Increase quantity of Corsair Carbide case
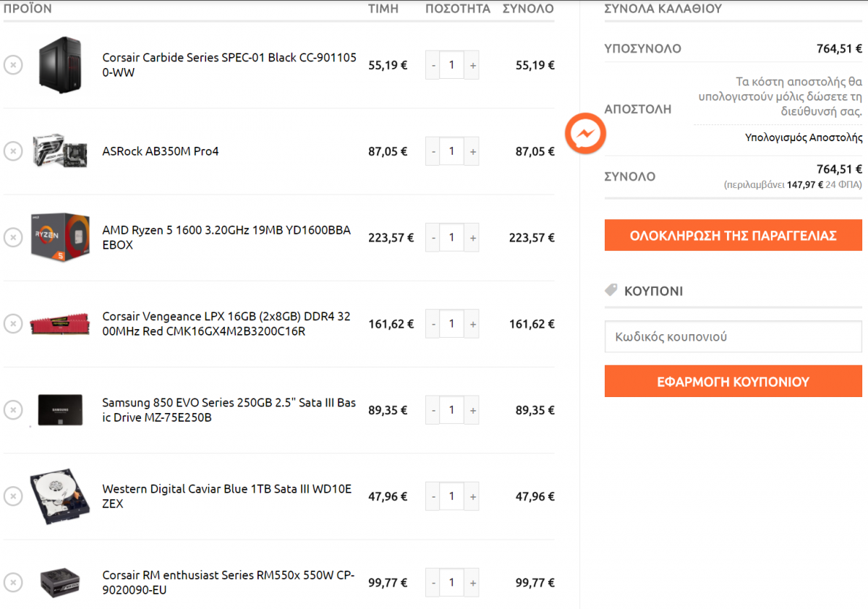The image size is (868, 609). (472, 65)
